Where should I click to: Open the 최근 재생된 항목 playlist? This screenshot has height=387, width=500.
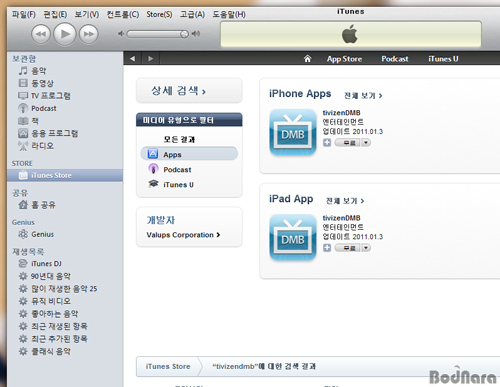[x=65, y=326]
